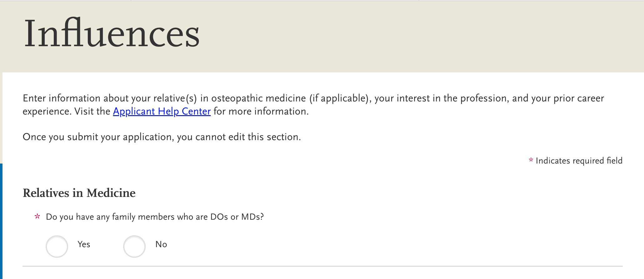Screen dimensions: 644x279
Task: Click the No label text
Action: (x=161, y=244)
